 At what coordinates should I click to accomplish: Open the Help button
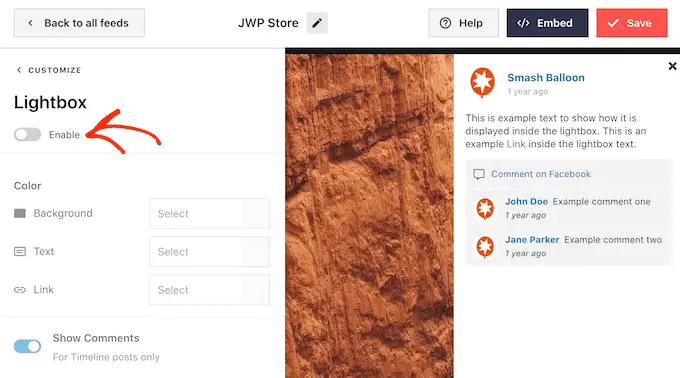[463, 23]
